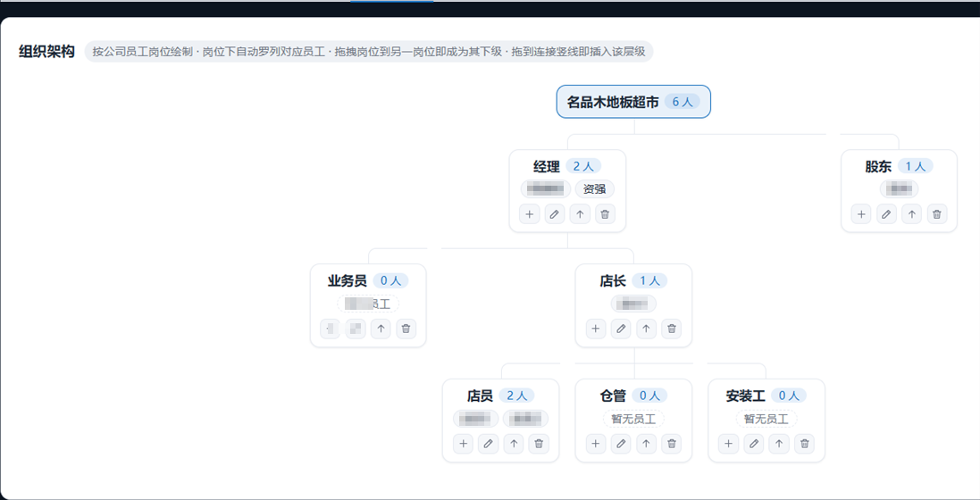Click the plus icon on 安装工 card
Viewport: 980px width, 500px height.
coord(728,444)
